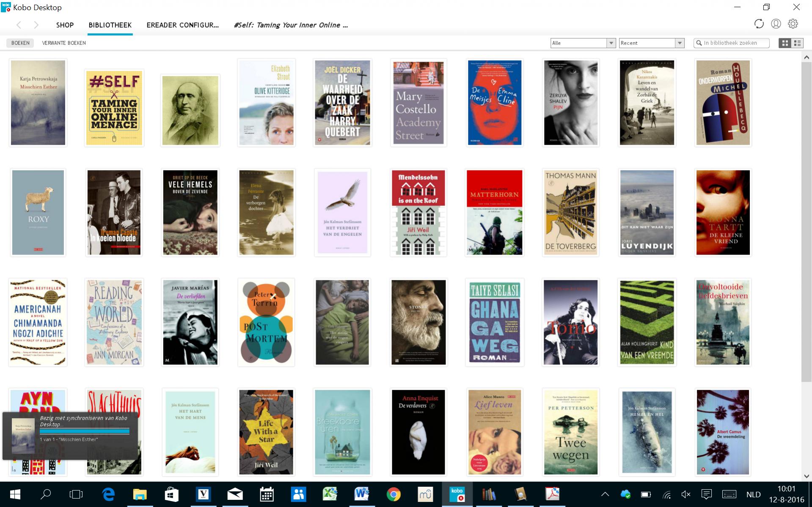Open the #Self: Taming Your Inner Online tab
The height and width of the screenshot is (507, 812).
pos(291,25)
